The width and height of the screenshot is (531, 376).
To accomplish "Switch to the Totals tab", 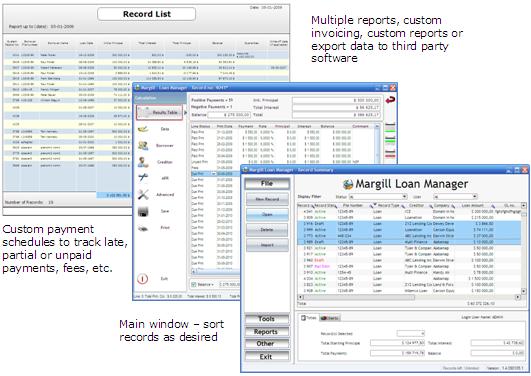I will (x=309, y=318).
